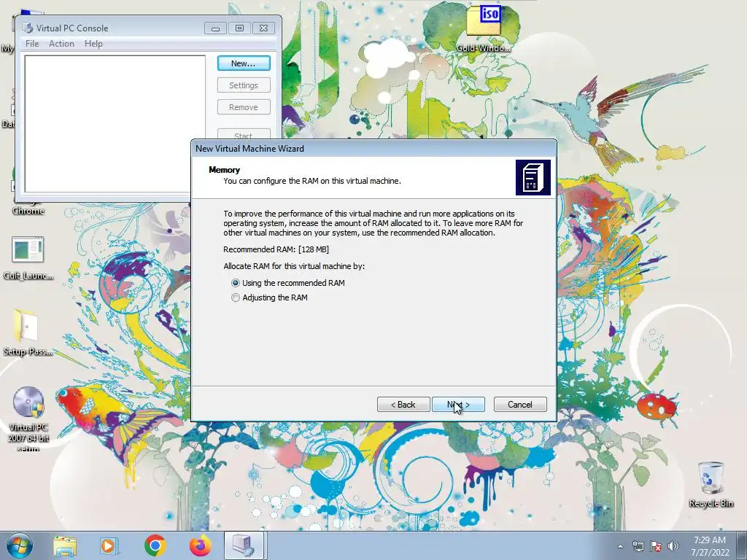Select the Recycle Bin icon
The image size is (747, 560).
(x=711, y=484)
